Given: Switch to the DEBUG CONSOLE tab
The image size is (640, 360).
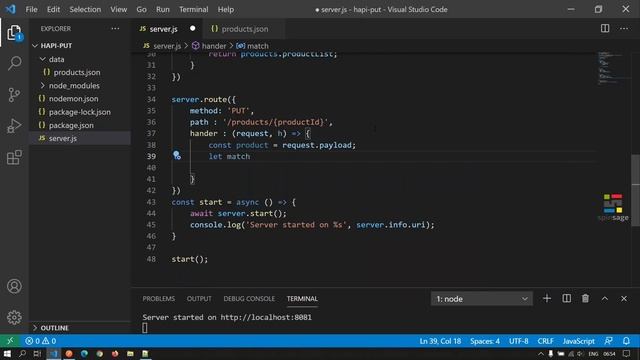Looking at the screenshot, I should pyautogui.click(x=249, y=299).
